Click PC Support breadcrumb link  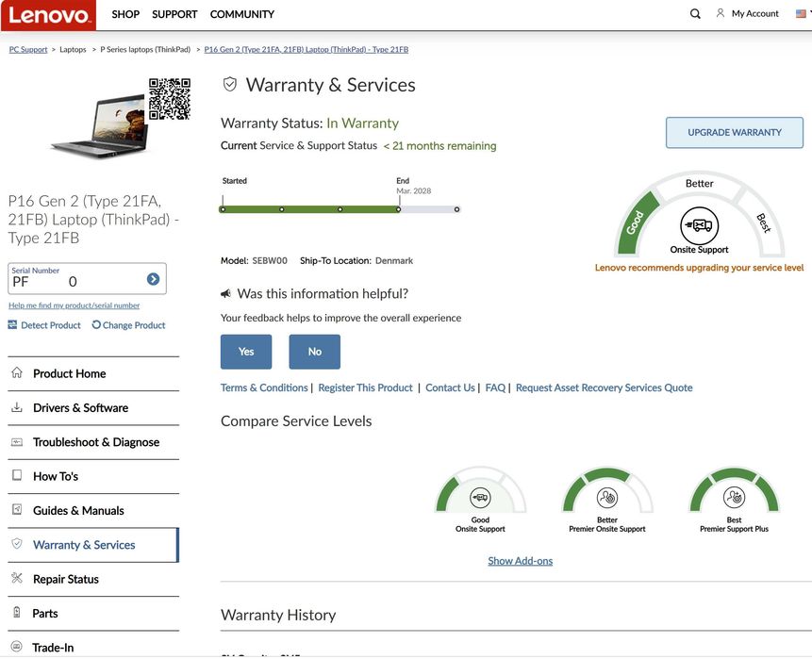28,49
